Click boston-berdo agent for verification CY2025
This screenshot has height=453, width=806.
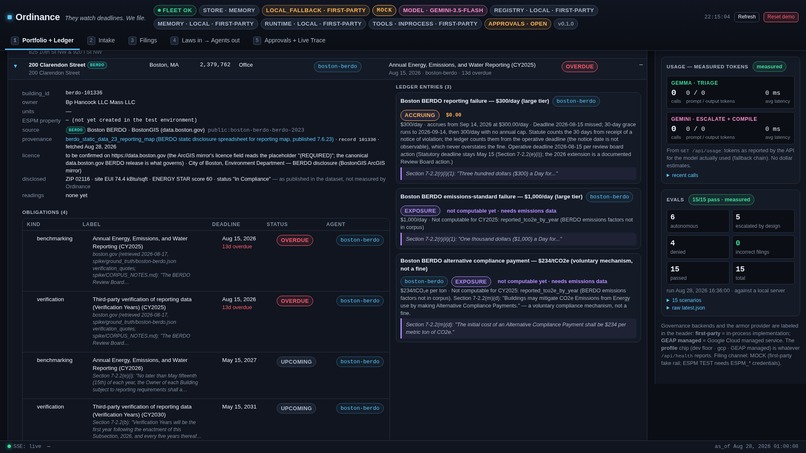click(360, 301)
